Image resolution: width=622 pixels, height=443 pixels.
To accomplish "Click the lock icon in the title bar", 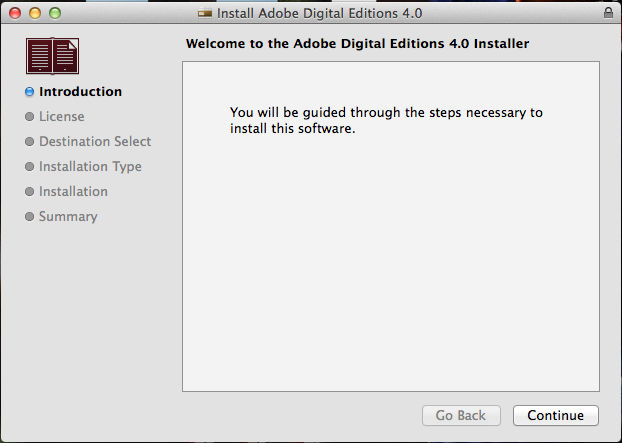I will pos(609,14).
